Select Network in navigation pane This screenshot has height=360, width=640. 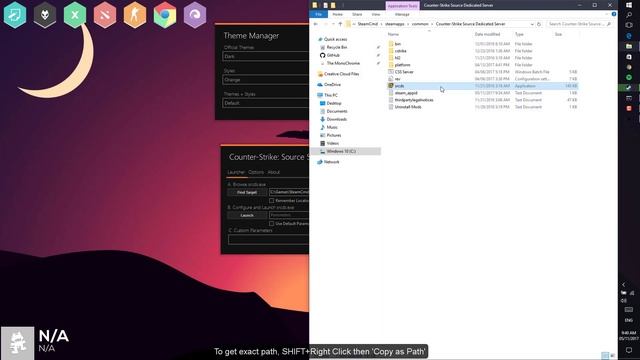tap(331, 162)
